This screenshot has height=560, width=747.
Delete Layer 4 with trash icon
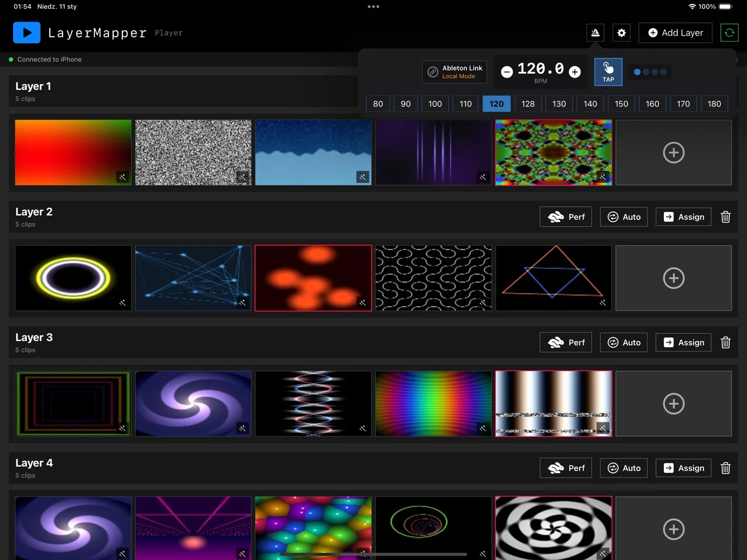(x=726, y=468)
